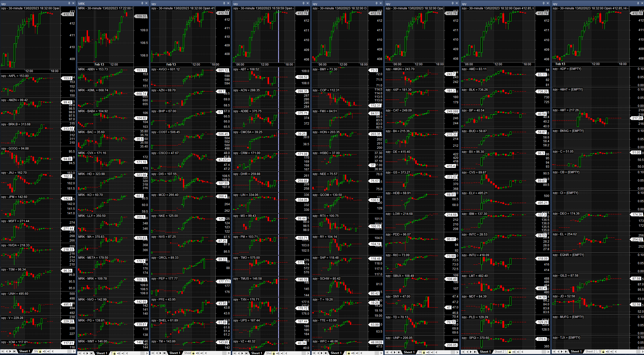Pin the leftmost spy panel
The height and width of the screenshot is (355, 644).
(69, 3)
